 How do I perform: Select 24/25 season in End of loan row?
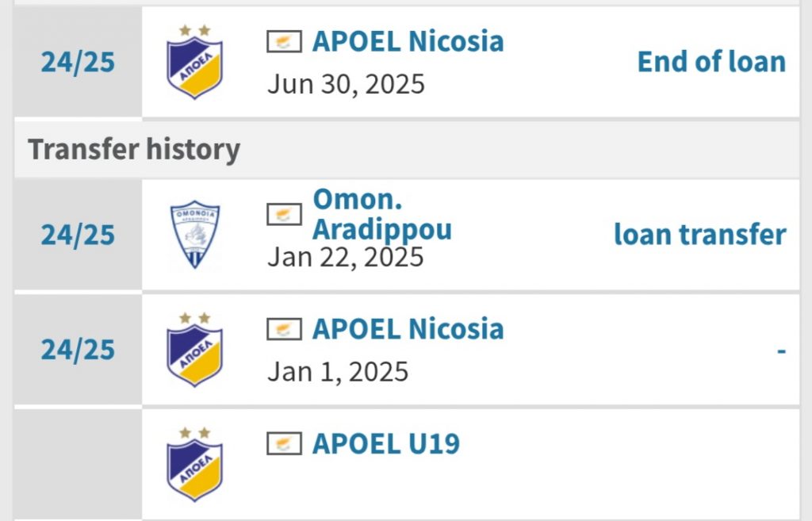click(78, 62)
